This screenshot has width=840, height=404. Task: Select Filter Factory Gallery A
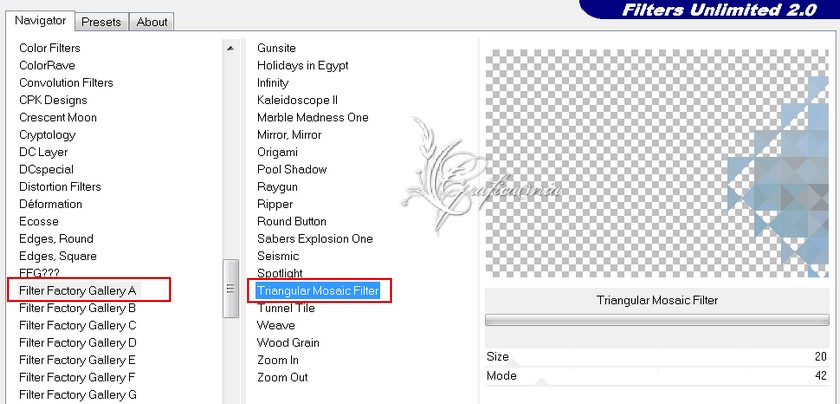pyautogui.click(x=78, y=291)
